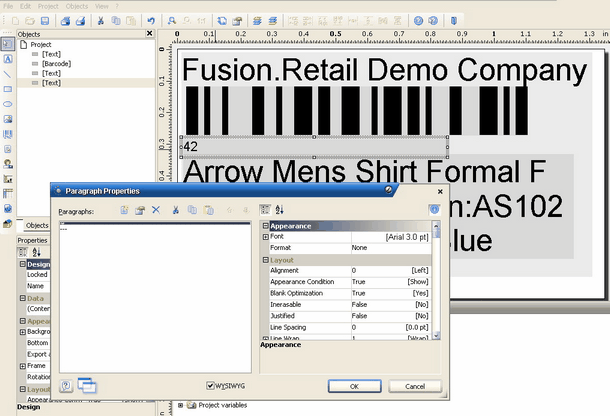Click the Appearance Condition property row

click(x=349, y=281)
